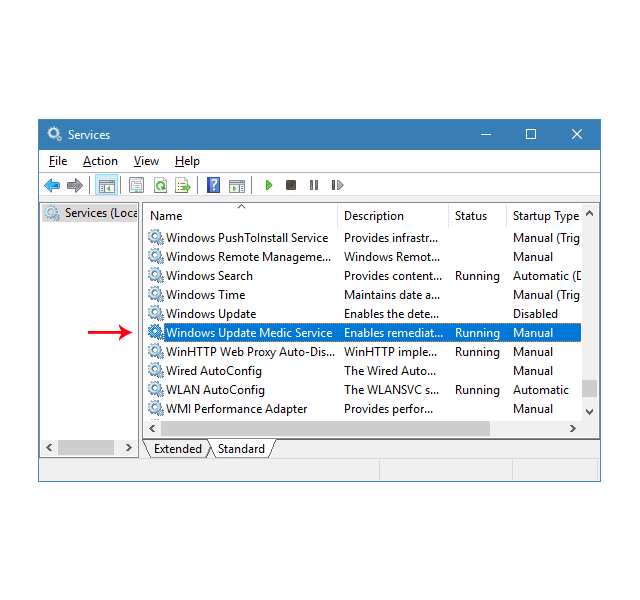Click gear icon of Windows Remote Management
640x600 pixels.
click(156, 256)
